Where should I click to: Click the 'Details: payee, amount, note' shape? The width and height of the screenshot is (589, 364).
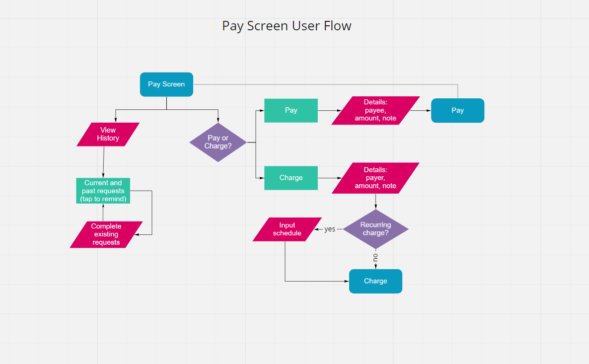375,110
